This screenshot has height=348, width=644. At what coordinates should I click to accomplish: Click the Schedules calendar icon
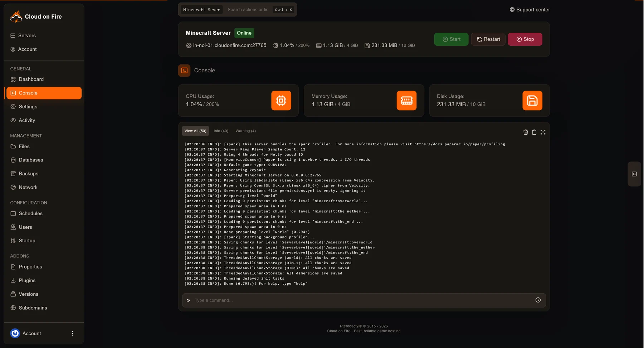point(13,213)
